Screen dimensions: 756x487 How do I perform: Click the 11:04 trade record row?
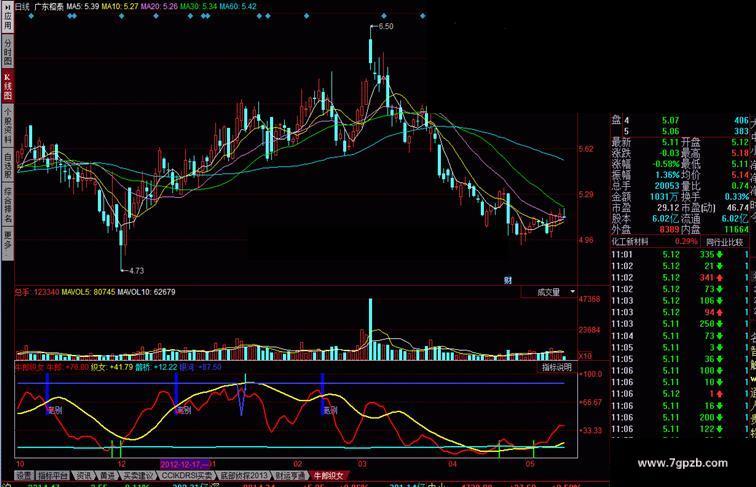[x=680, y=336]
